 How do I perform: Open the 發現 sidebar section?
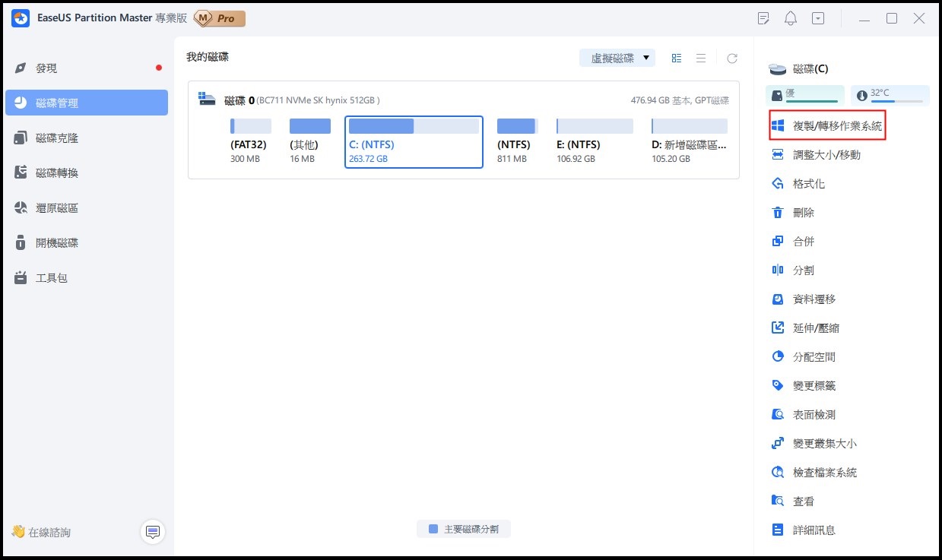point(87,68)
